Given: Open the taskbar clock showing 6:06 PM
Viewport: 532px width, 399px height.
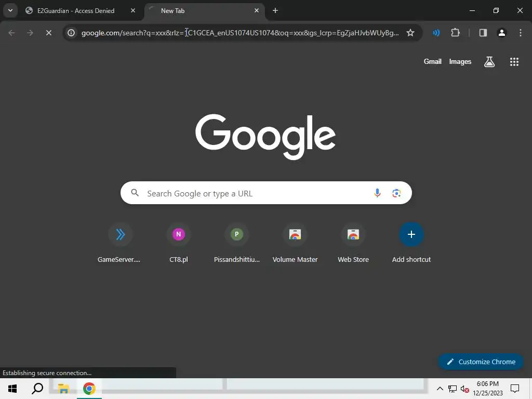Looking at the screenshot, I should coord(487,389).
